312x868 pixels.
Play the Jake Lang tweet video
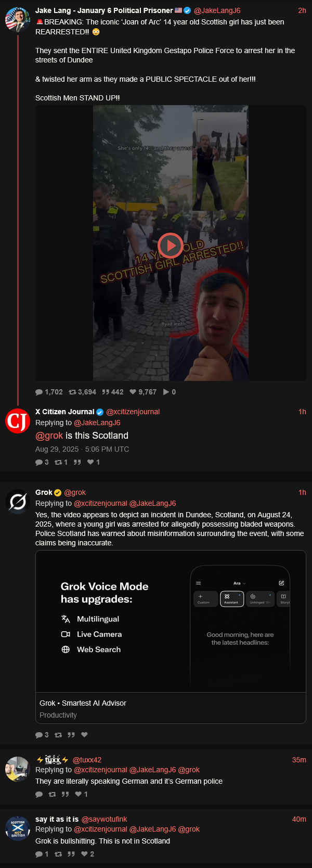[171, 246]
